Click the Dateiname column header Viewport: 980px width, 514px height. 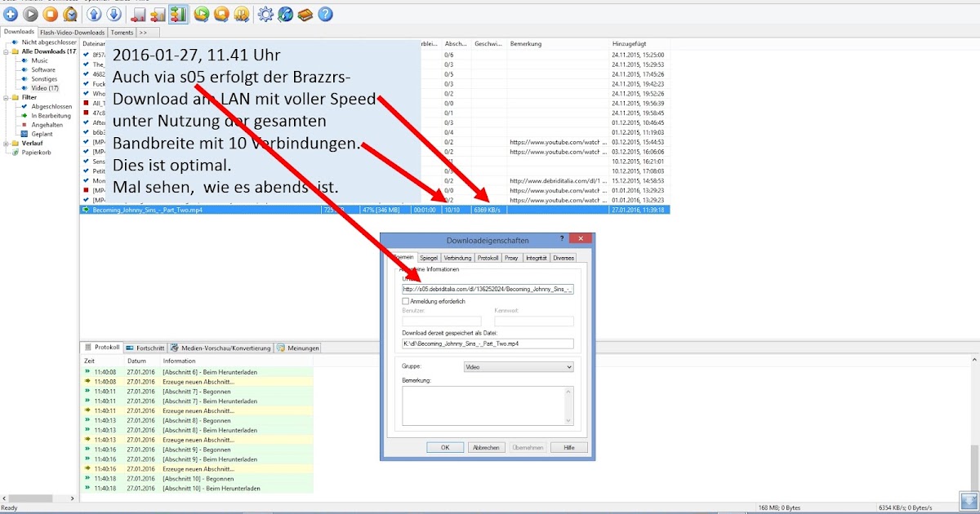95,42
